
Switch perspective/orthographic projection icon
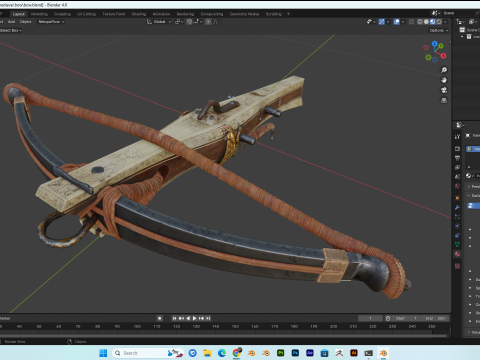[444, 100]
